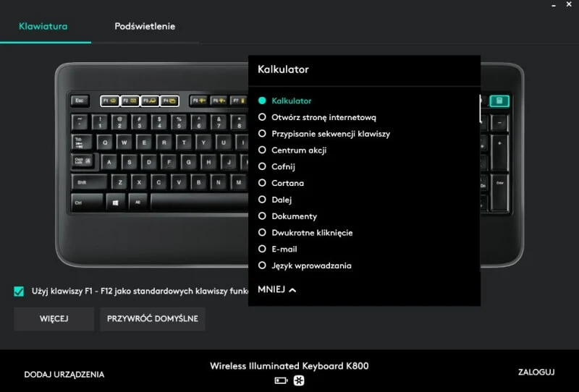Click the Kalkulator panel heading
This screenshot has height=392, width=579.
(283, 69)
